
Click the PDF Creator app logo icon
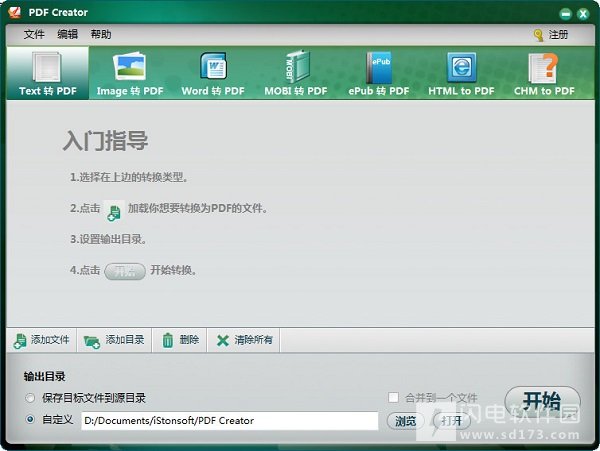click(15, 12)
